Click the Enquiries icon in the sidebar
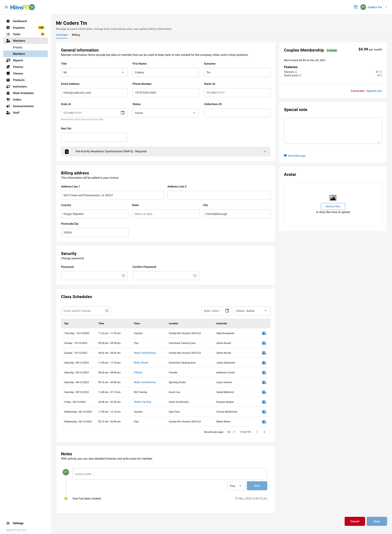392x534 pixels. pos(8,28)
